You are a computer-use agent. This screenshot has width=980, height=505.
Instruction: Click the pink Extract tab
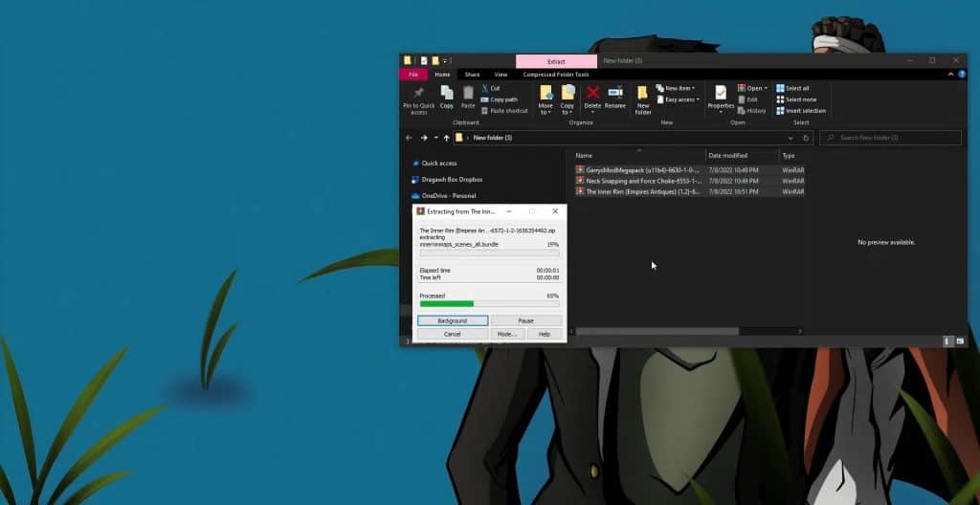(556, 61)
